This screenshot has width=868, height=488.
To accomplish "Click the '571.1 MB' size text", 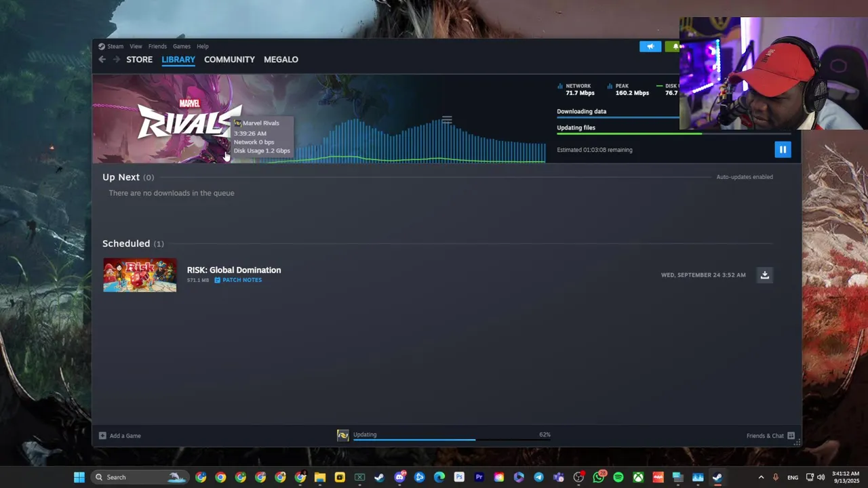I will coord(198,280).
